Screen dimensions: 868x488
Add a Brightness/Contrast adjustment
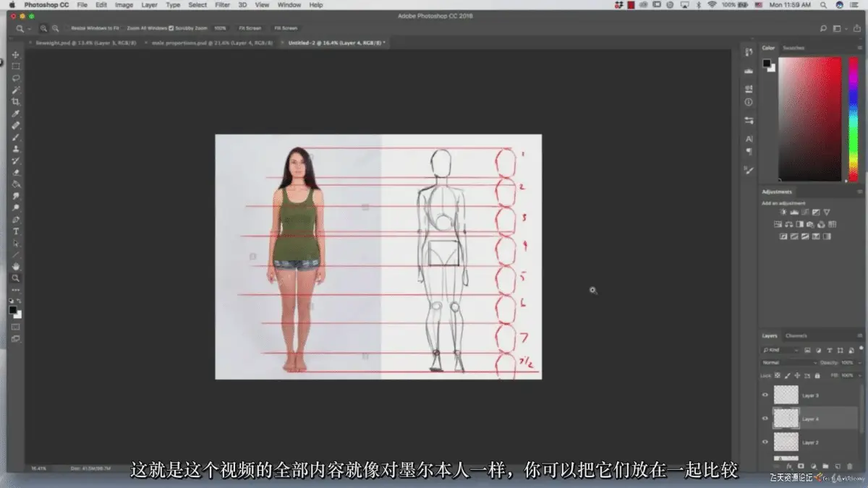pos(783,212)
